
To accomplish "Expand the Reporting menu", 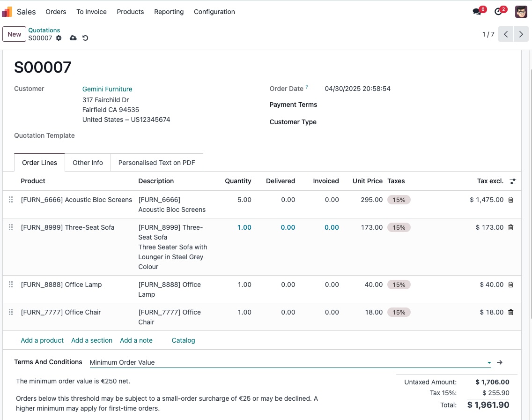I will [169, 12].
